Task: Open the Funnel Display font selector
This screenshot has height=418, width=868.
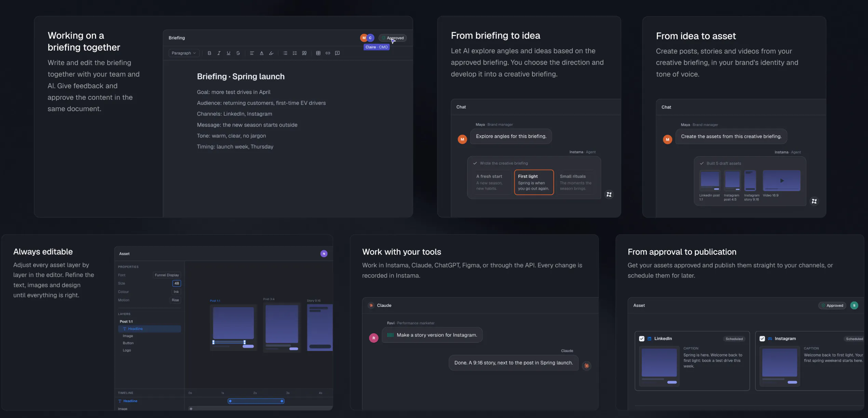Action: coord(167,275)
